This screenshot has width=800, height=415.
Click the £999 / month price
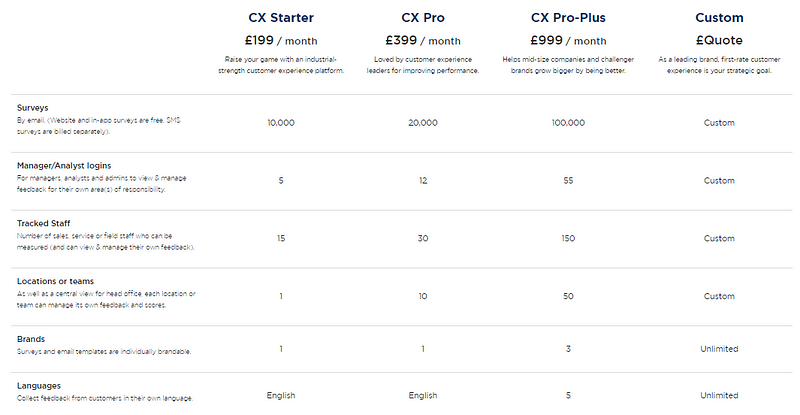click(x=568, y=41)
